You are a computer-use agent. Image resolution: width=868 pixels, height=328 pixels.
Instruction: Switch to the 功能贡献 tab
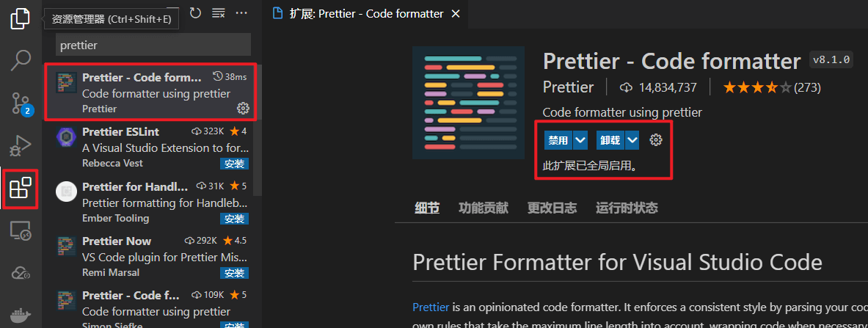click(x=484, y=208)
